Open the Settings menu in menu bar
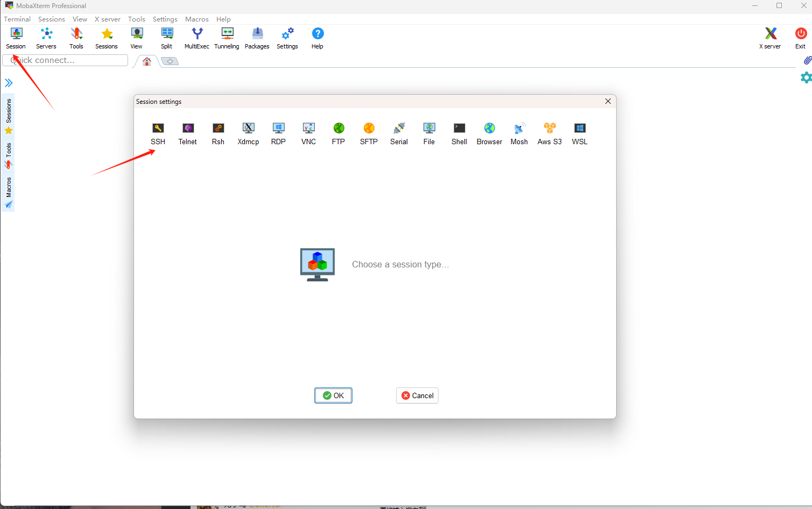 (165, 19)
